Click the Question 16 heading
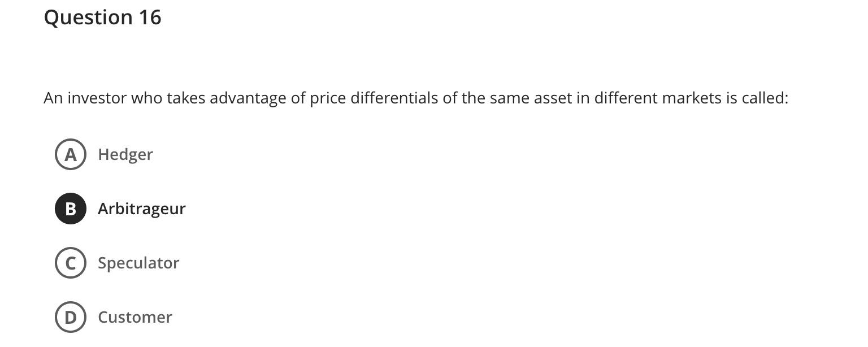 pyautogui.click(x=102, y=17)
